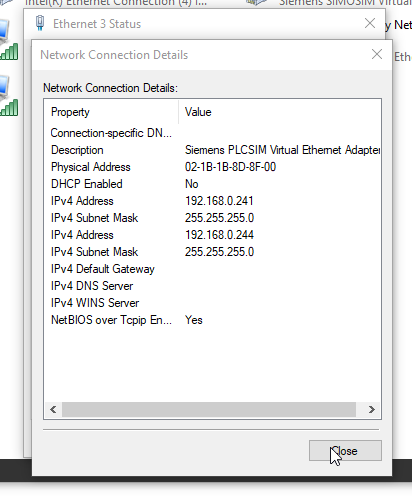The image size is (412, 499).
Task: Select the NetBIOS over Tcpip row
Action: pos(212,320)
